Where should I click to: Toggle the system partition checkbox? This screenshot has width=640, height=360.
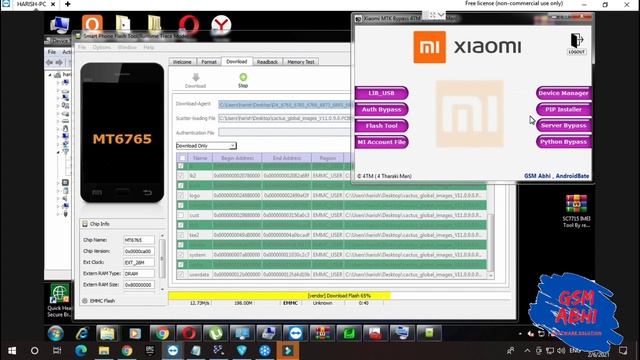[181, 255]
